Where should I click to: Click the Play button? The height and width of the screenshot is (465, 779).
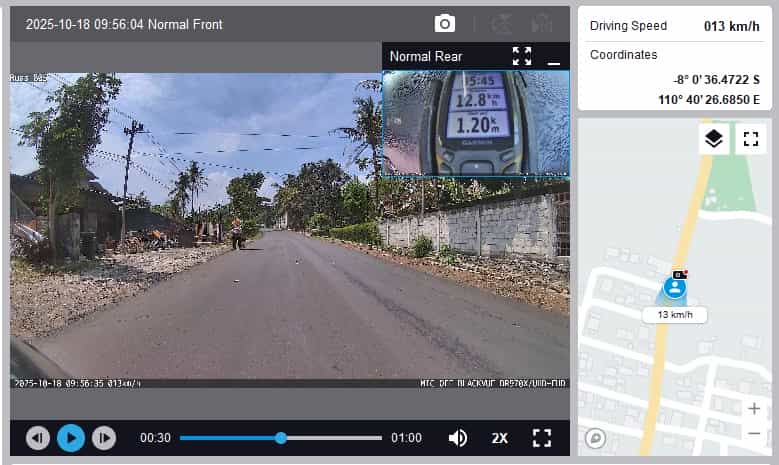[71, 438]
